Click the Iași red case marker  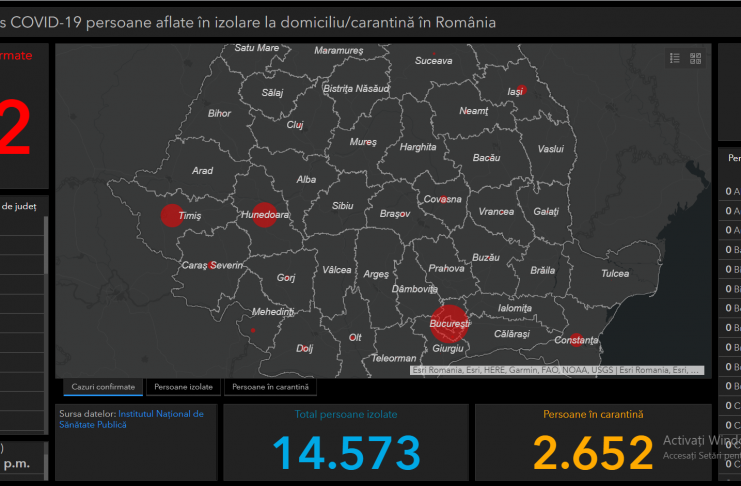[x=519, y=90]
